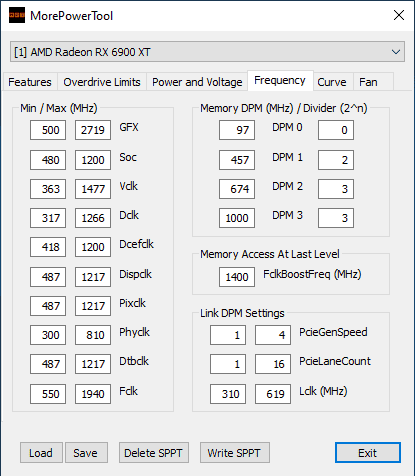Click the Fclk minimum field showing 550
This screenshot has height=476, width=415.
pyautogui.click(x=48, y=394)
